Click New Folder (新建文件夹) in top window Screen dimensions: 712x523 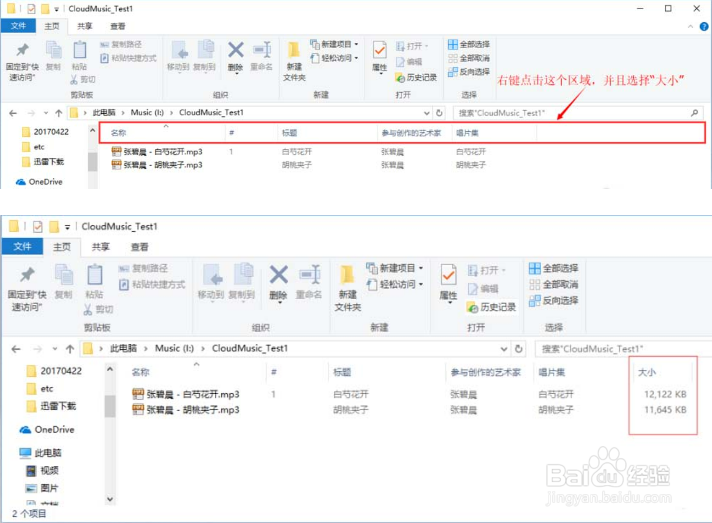pos(294,61)
